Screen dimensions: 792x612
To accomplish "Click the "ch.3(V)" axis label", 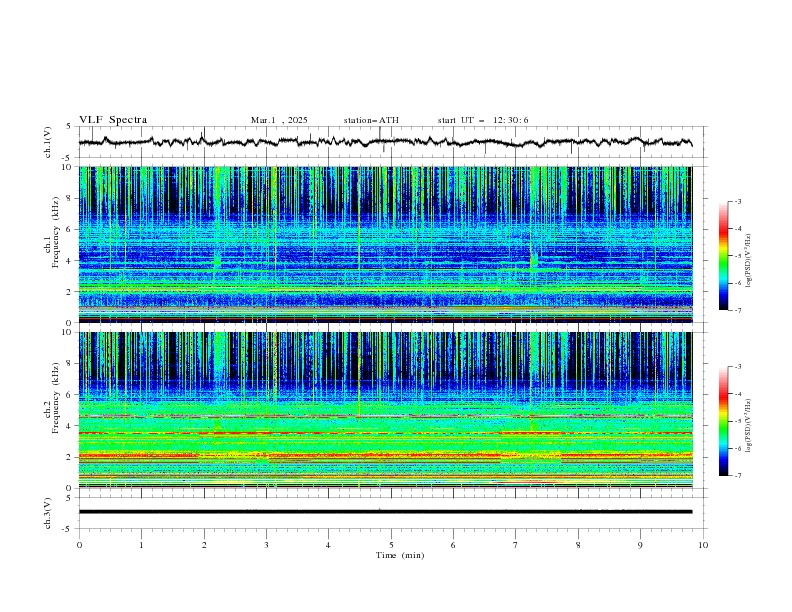I will click(x=47, y=513).
